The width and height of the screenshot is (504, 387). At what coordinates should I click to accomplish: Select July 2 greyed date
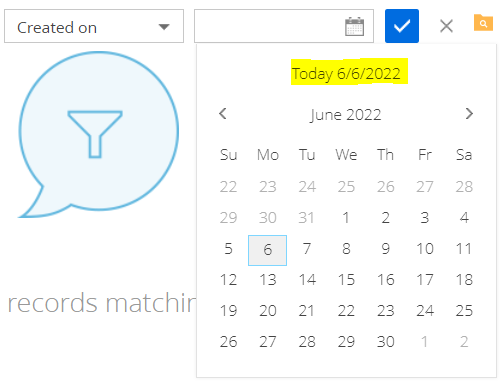pos(464,342)
